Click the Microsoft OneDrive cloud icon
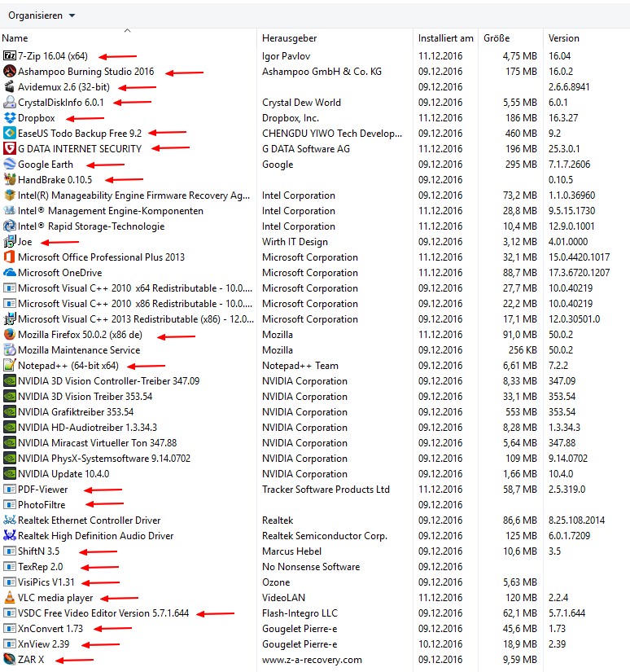Image resolution: width=630 pixels, height=672 pixels. 10,273
